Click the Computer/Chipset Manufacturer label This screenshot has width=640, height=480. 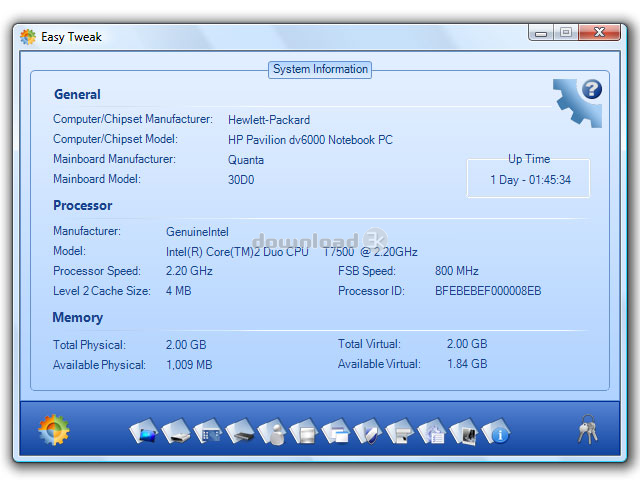133,119
